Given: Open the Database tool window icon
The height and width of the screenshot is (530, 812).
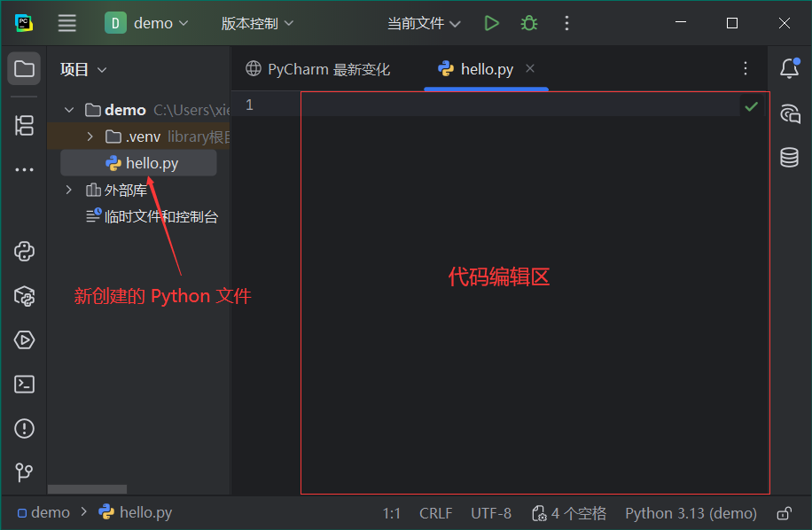Looking at the screenshot, I should [x=790, y=158].
